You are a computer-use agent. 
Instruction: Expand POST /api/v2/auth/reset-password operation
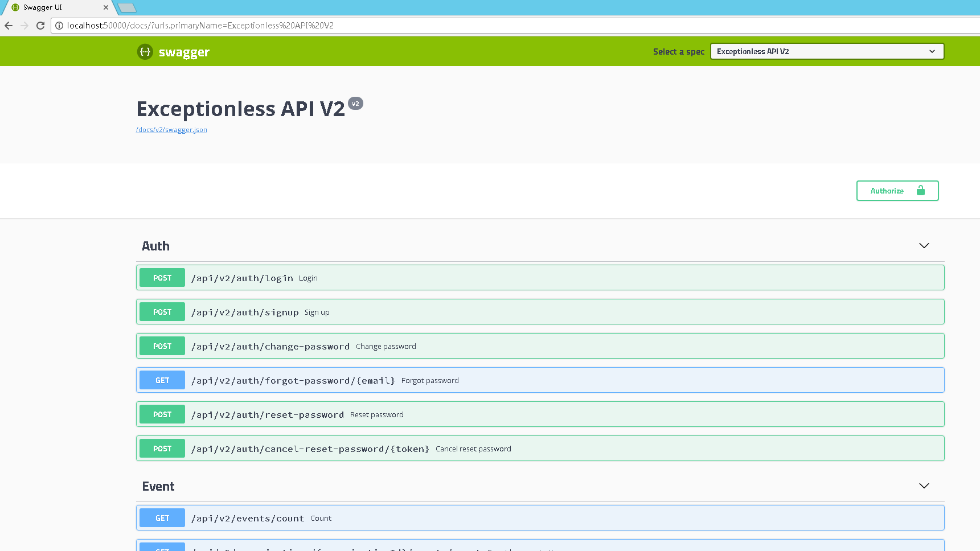(x=540, y=414)
